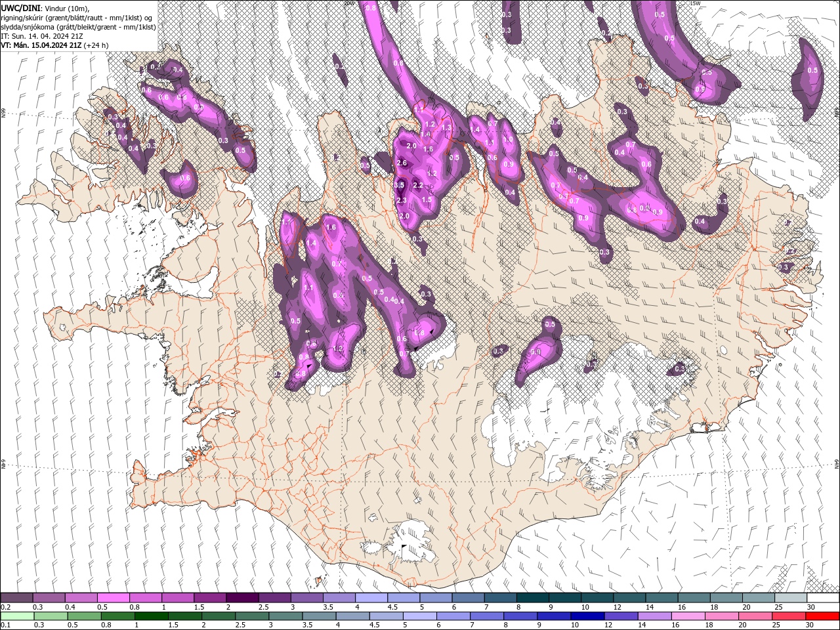Select the top-row swatch between 6 and 7
The height and width of the screenshot is (630, 840).
tap(468, 598)
